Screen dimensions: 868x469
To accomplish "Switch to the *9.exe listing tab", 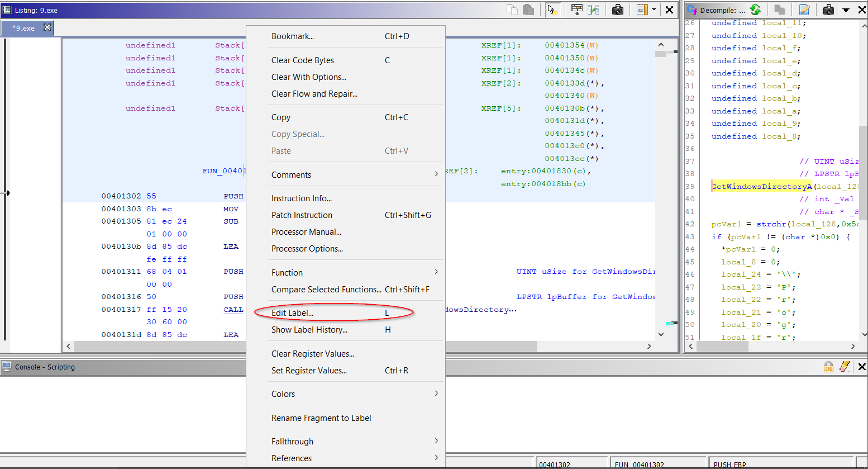I will [x=23, y=28].
